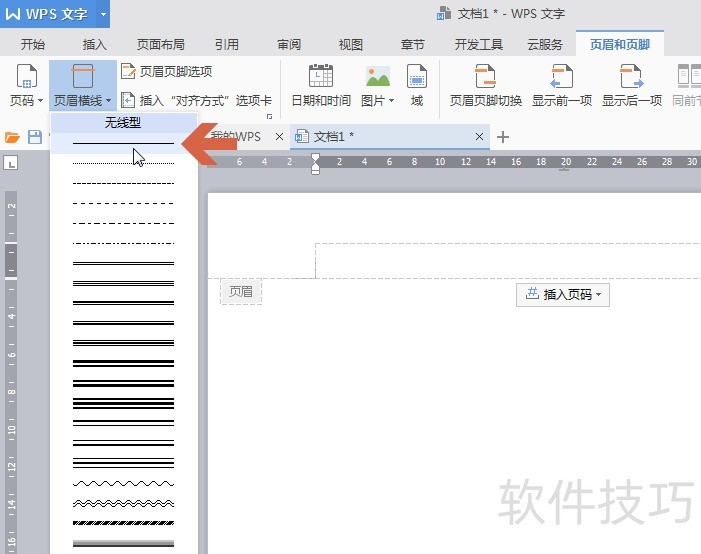
Task: Switch to the 章节 tab
Action: (412, 44)
